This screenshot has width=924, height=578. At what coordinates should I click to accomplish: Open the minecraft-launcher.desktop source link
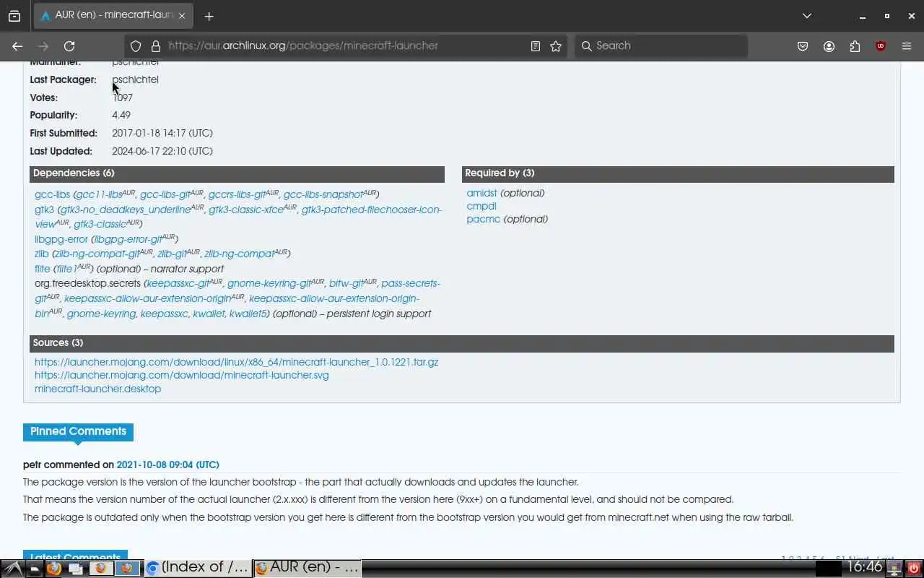(x=97, y=389)
